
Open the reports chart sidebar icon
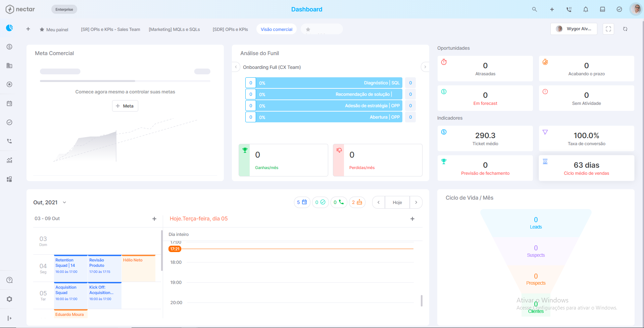click(9, 160)
